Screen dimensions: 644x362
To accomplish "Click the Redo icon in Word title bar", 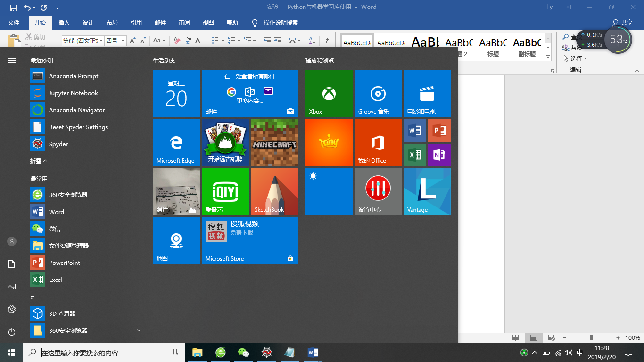I will 44,8.
